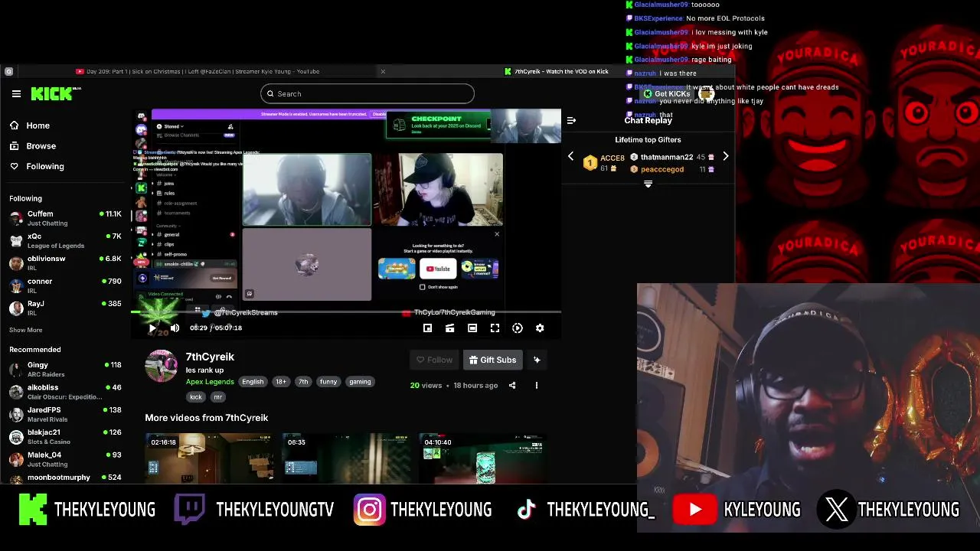Open the three-dot more options menu
Screen dimensions: 980x551
coord(536,385)
